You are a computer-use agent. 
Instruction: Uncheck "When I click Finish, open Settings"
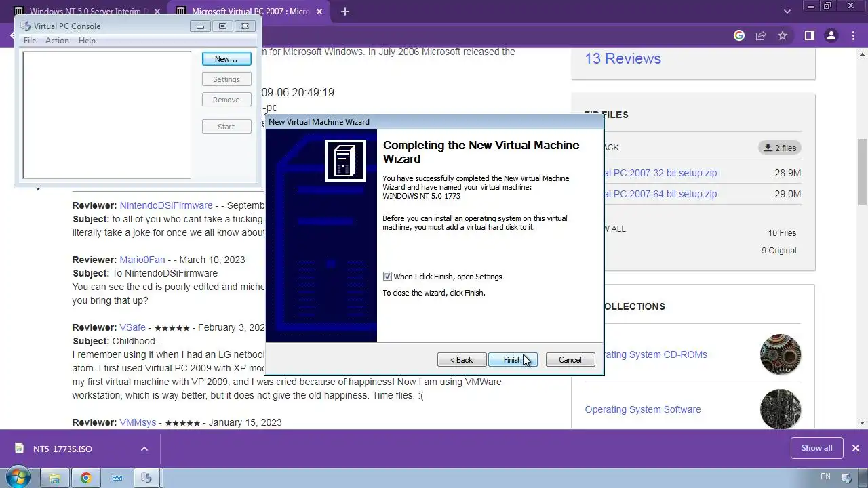pyautogui.click(x=387, y=277)
